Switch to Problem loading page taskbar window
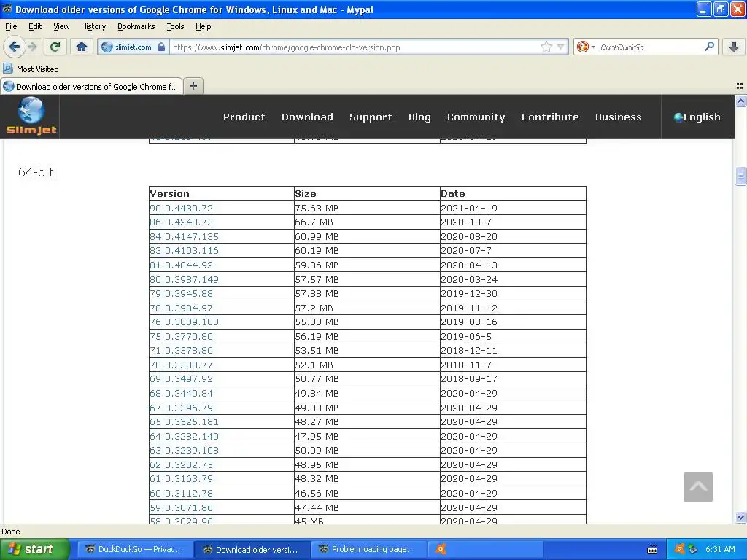This screenshot has height=560, width=747. (368, 549)
